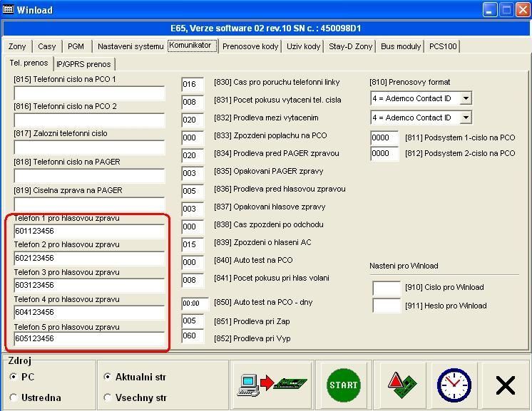
Task: Select the Aktualni str radio option
Action: 108,377
